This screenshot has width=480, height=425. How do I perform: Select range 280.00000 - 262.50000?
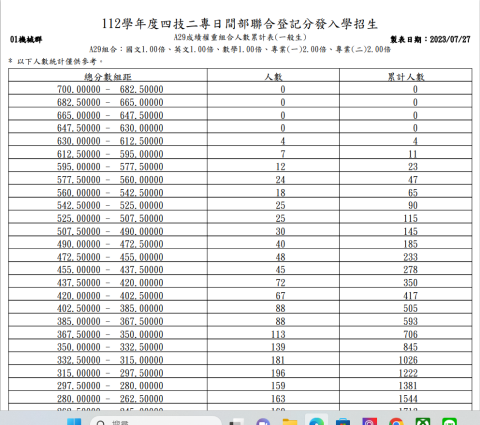click(110, 399)
